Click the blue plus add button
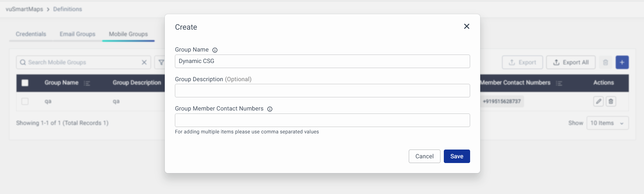 coord(622,62)
